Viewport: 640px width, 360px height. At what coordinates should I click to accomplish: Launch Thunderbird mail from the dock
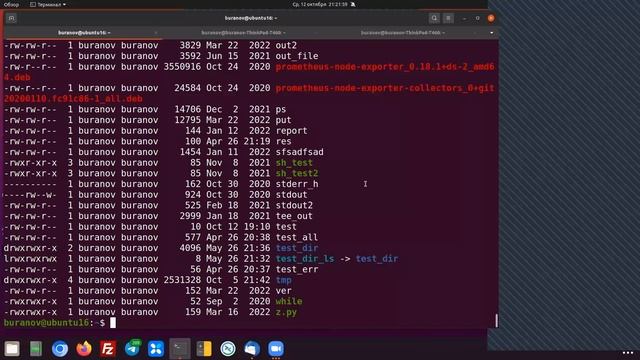252,349
